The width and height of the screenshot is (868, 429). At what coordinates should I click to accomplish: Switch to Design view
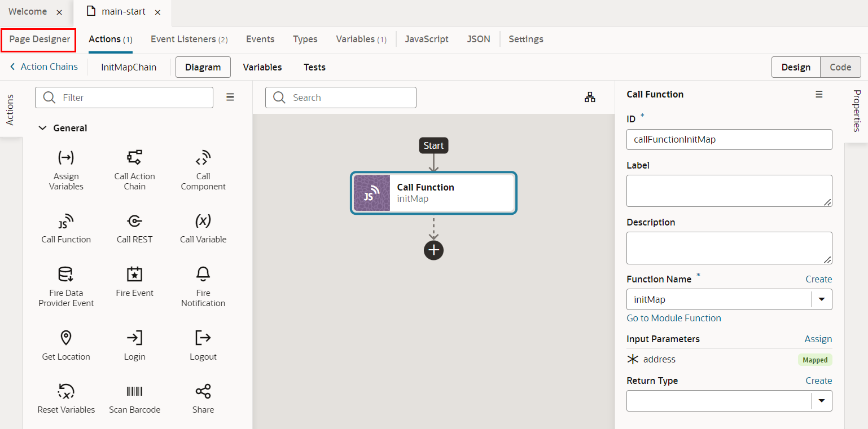(796, 67)
